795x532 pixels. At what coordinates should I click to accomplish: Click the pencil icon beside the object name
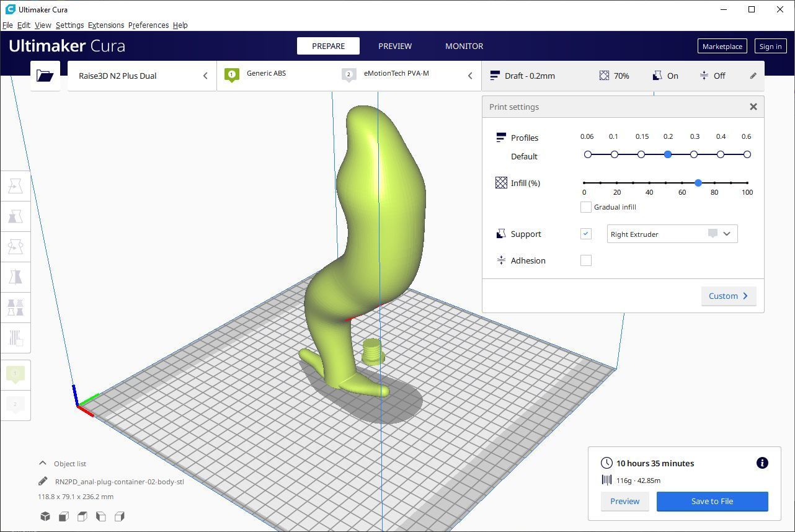[x=43, y=481]
